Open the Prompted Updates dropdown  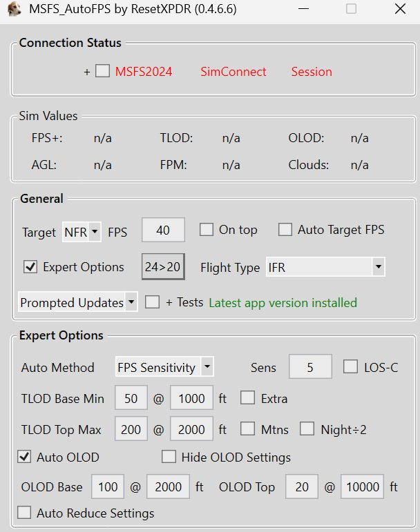click(x=77, y=302)
